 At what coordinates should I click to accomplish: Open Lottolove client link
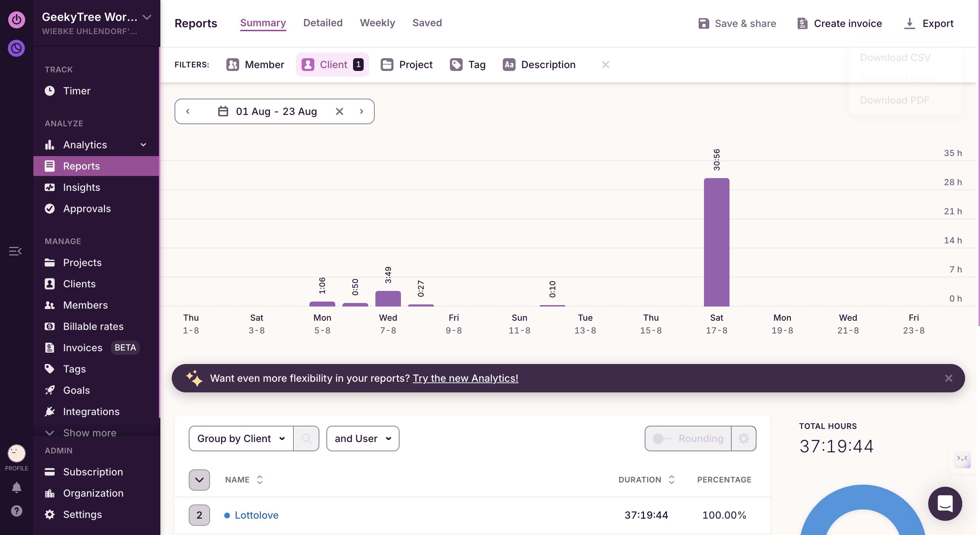tap(257, 515)
